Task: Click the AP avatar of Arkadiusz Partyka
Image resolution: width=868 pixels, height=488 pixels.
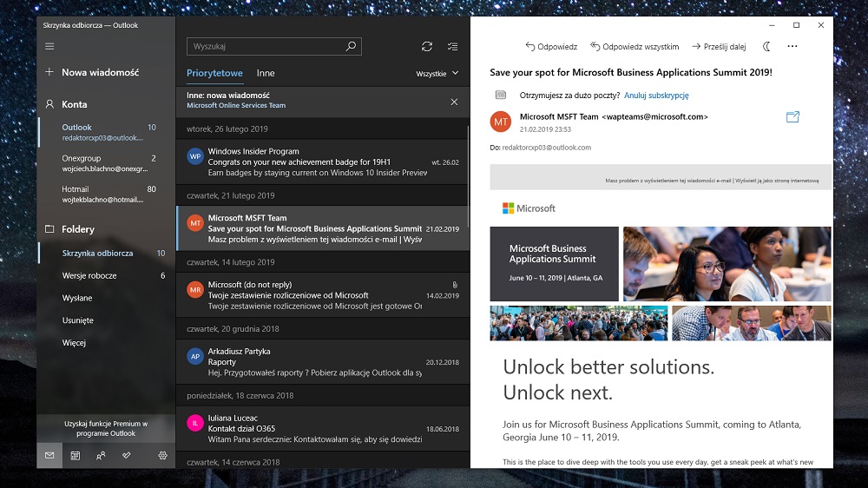Action: pyautogui.click(x=195, y=357)
